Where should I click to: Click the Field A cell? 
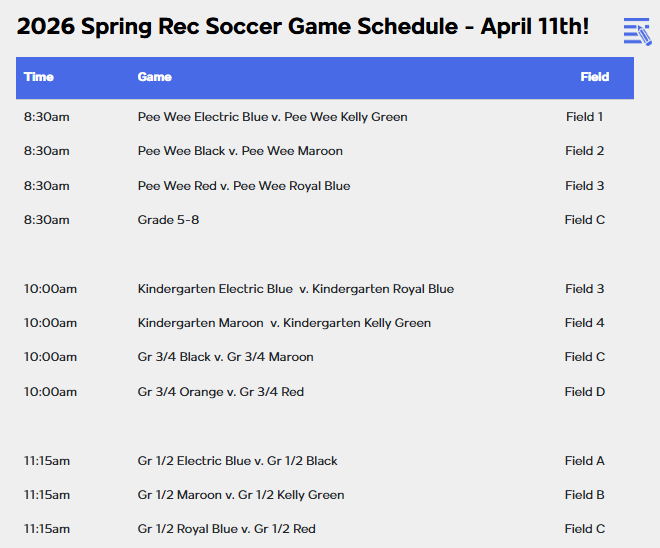pyautogui.click(x=584, y=461)
